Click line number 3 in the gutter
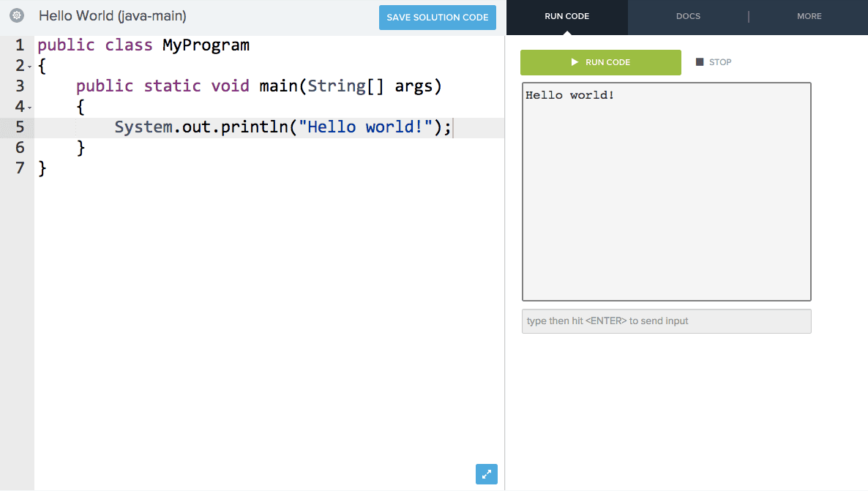Screen dimensions: 868x491 [x=20, y=86]
